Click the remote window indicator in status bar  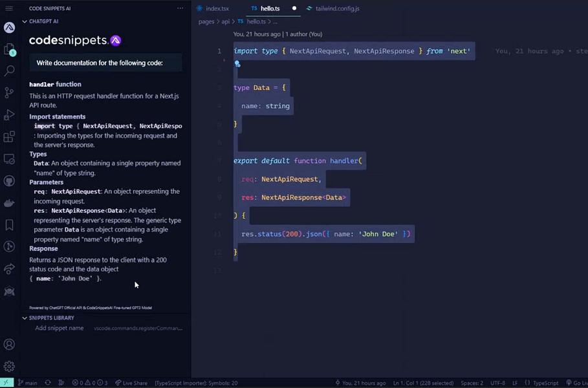[x=6, y=383]
